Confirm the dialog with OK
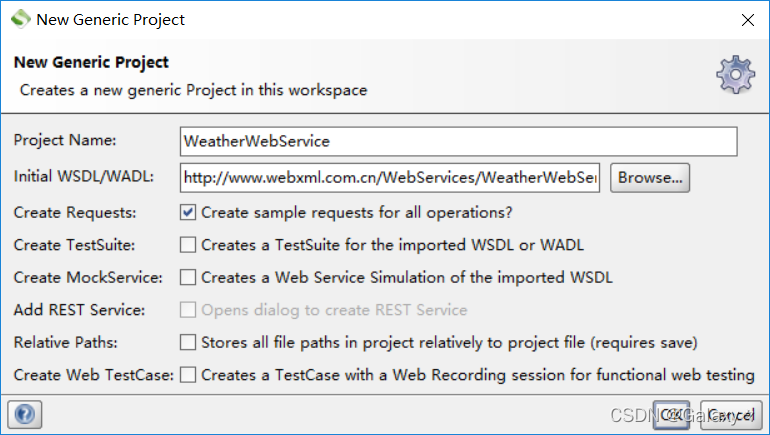 click(x=671, y=415)
